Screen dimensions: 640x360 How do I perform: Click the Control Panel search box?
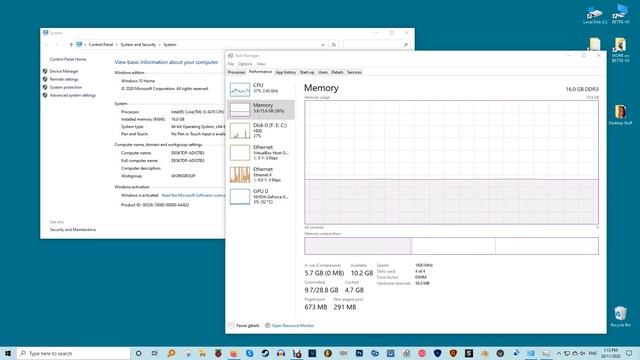pos(376,45)
